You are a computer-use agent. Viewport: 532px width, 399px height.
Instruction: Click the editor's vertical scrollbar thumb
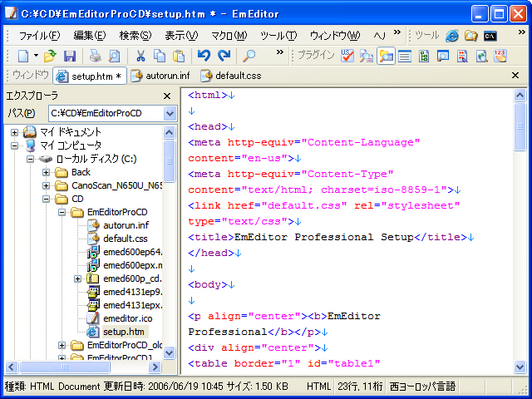[520, 126]
